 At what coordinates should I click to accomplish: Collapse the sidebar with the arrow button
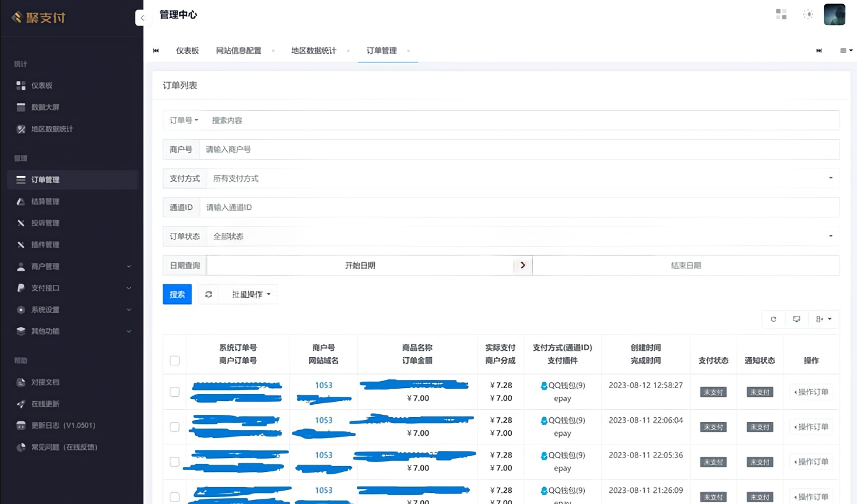point(142,17)
